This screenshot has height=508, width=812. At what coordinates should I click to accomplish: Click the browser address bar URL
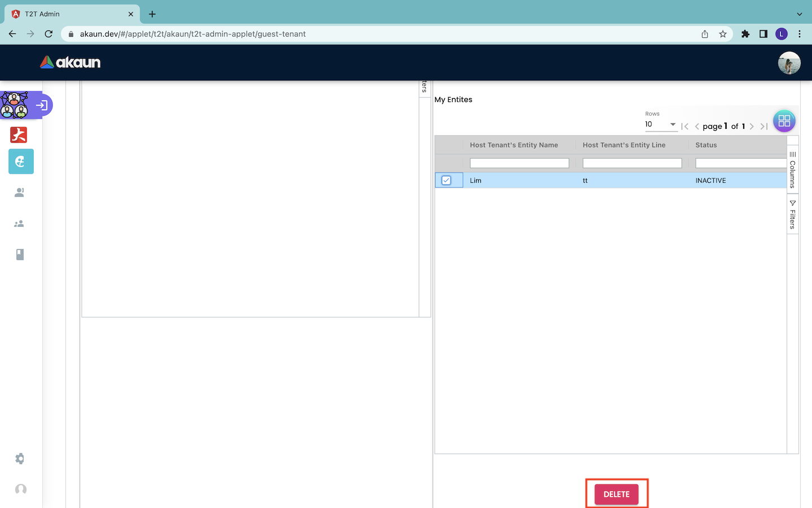click(x=193, y=34)
